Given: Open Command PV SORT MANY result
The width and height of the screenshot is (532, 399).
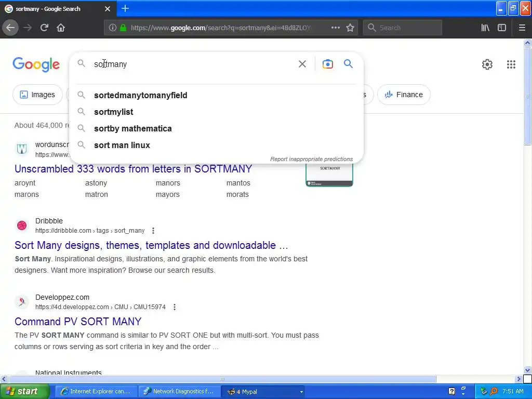Looking at the screenshot, I should (78, 321).
